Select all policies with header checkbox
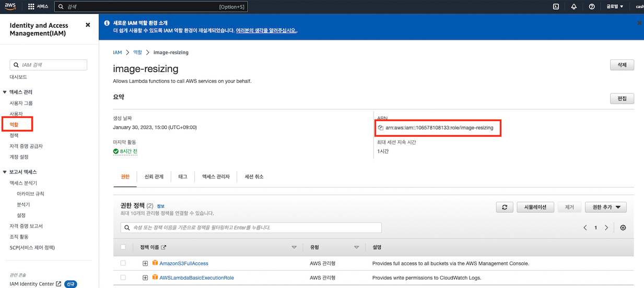Image resolution: width=644 pixels, height=288 pixels. click(123, 247)
